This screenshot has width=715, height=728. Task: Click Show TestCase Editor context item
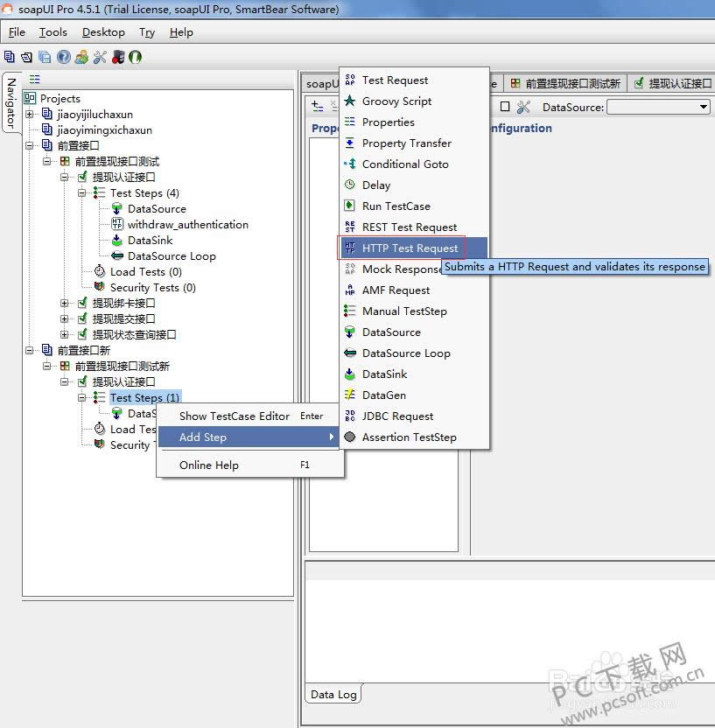click(234, 416)
